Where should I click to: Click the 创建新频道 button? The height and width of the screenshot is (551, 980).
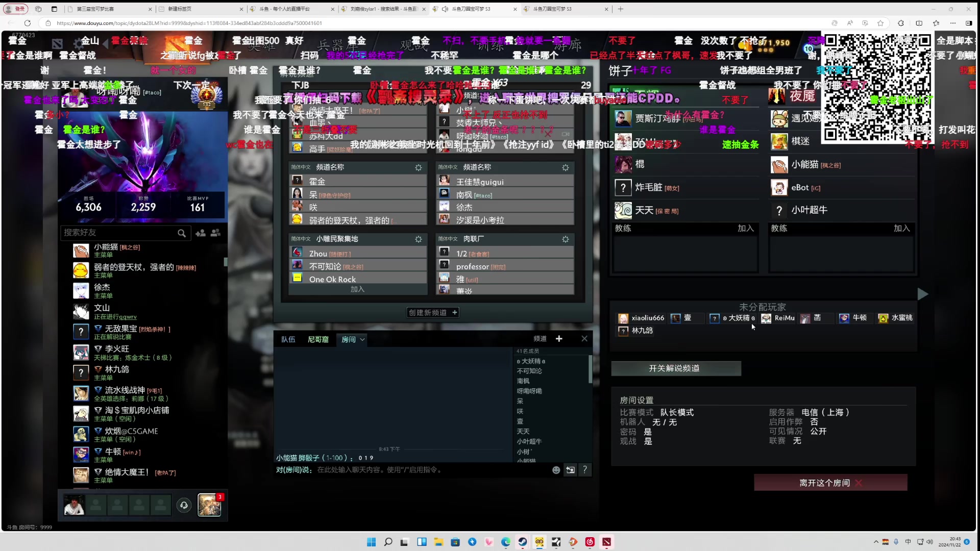click(433, 312)
